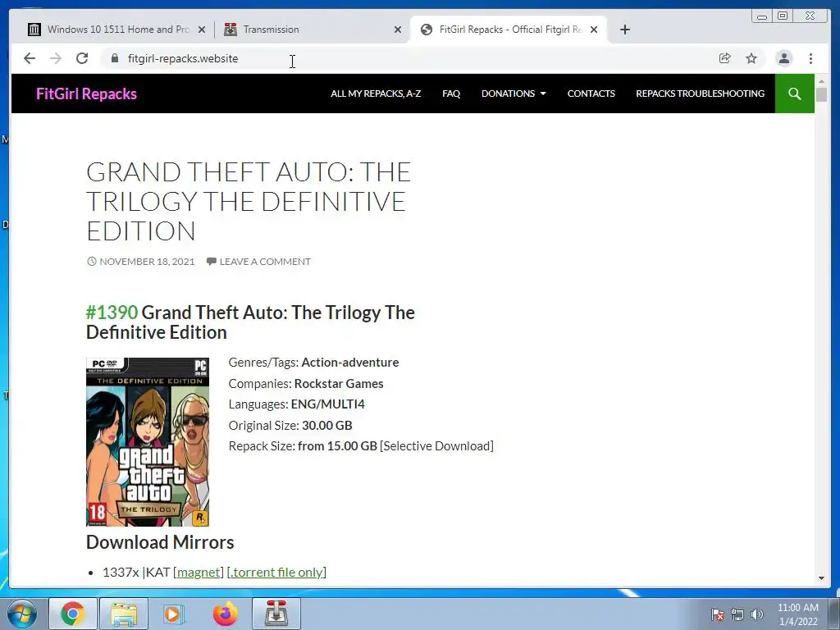The height and width of the screenshot is (630, 840).
Task: Close the Windows 10 1511 tab
Action: (202, 30)
